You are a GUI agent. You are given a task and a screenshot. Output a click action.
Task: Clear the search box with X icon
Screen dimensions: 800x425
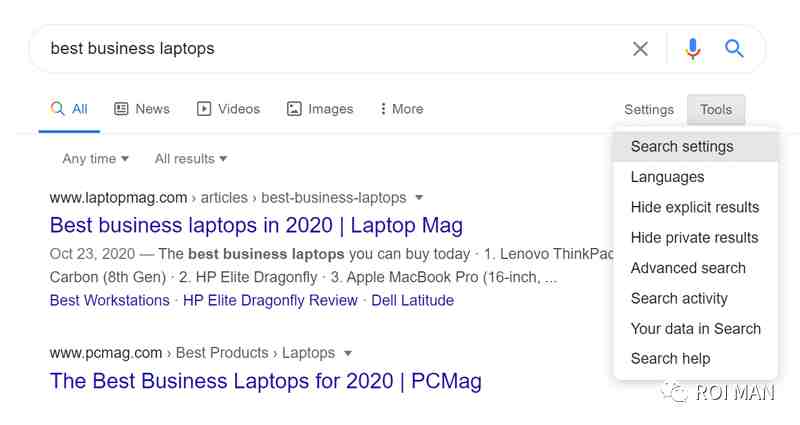[640, 49]
